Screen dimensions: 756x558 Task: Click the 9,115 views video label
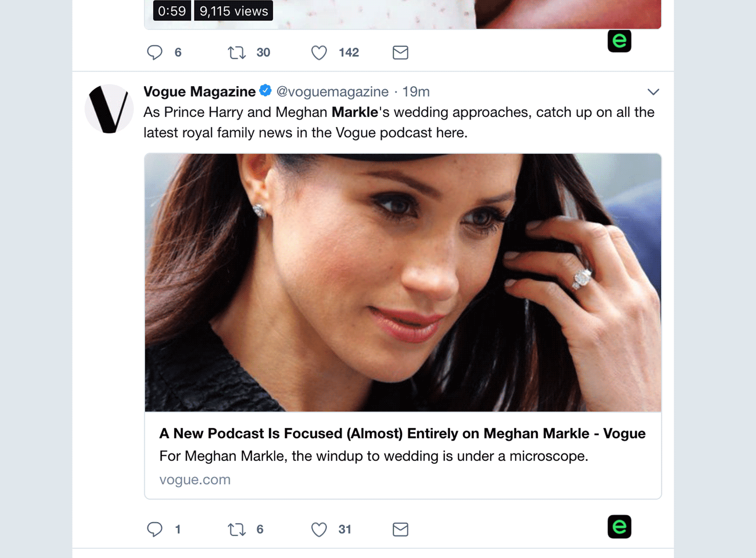(233, 11)
